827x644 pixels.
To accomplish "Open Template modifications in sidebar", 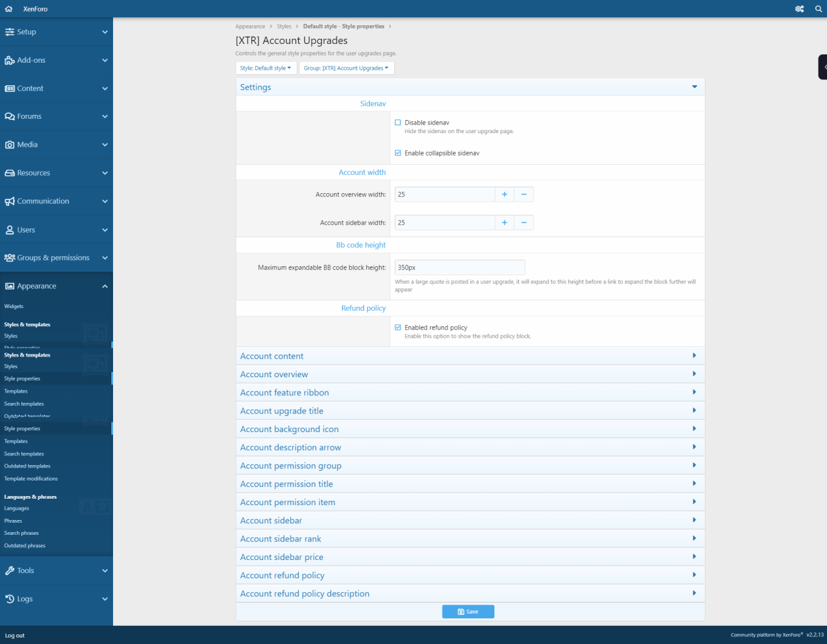I will pyautogui.click(x=31, y=479).
